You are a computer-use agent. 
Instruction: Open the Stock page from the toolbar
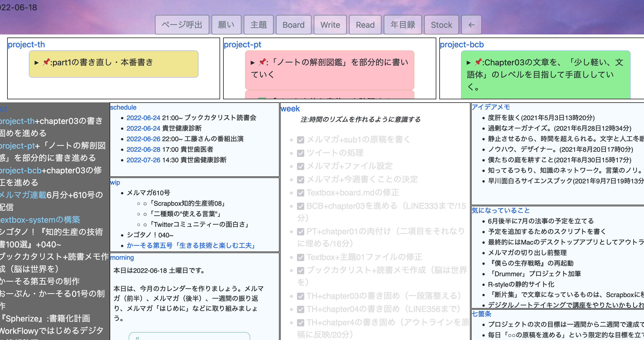click(441, 25)
